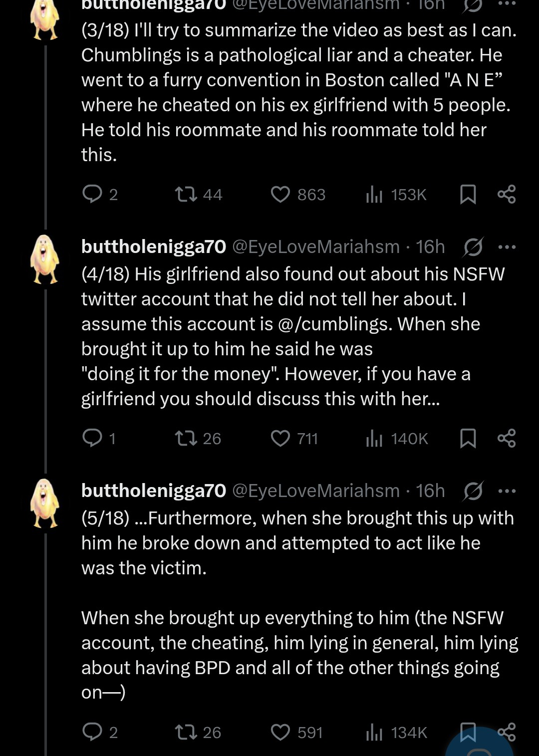This screenshot has height=756, width=539.
Task: Share the (3/18) tweet
Action: 507,194
